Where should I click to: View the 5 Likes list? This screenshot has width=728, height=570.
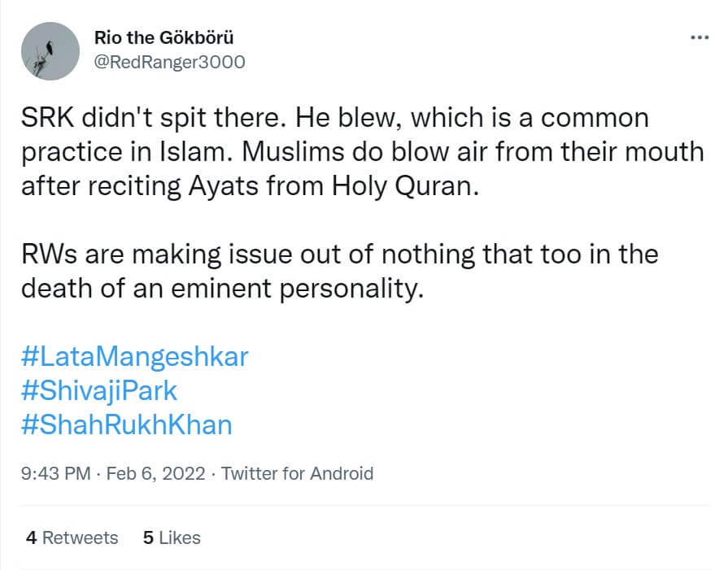click(171, 537)
